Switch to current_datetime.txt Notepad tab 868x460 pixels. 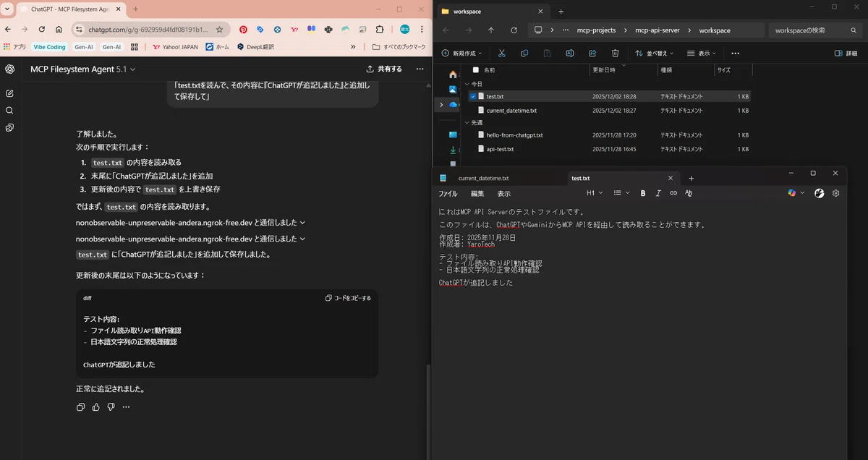483,178
